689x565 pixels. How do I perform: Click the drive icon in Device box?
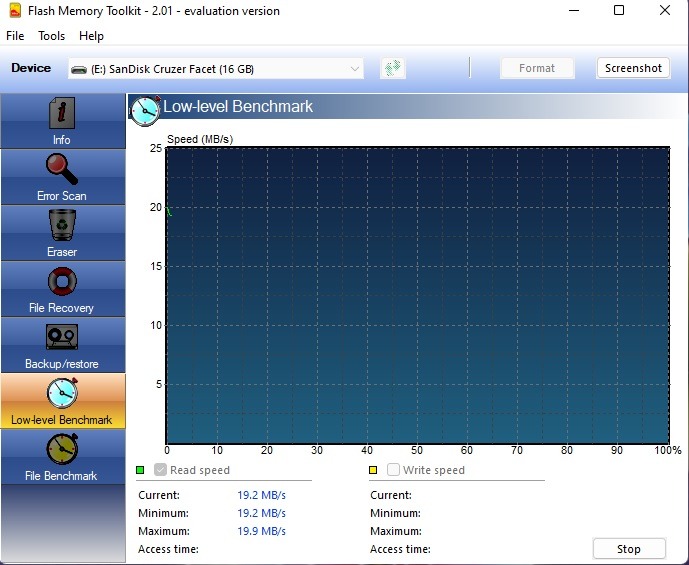point(79,69)
